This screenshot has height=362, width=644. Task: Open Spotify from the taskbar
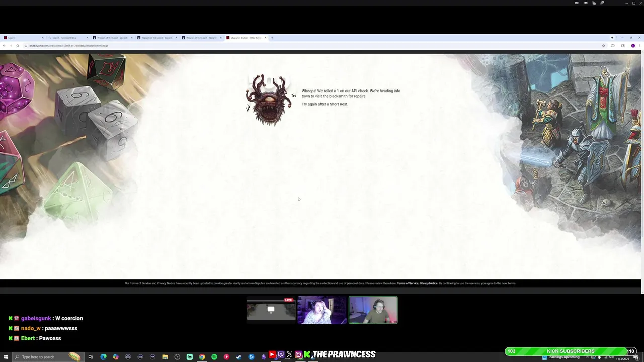click(x=214, y=357)
